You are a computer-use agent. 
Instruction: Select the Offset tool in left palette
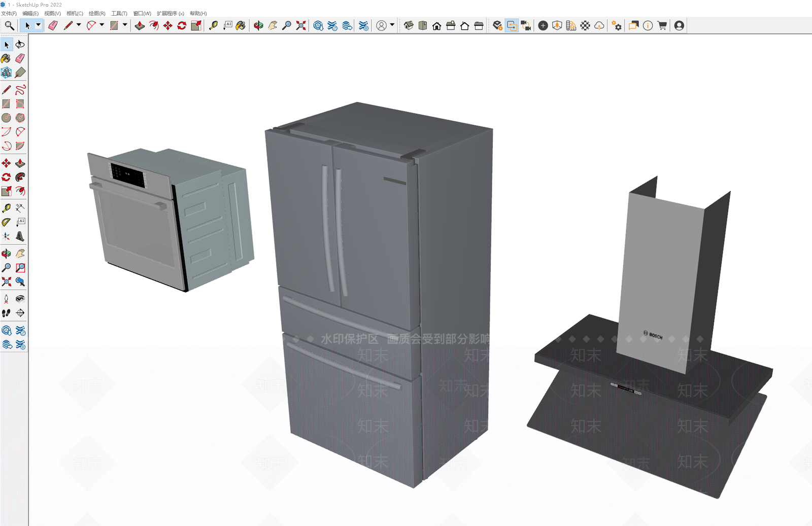click(20, 191)
